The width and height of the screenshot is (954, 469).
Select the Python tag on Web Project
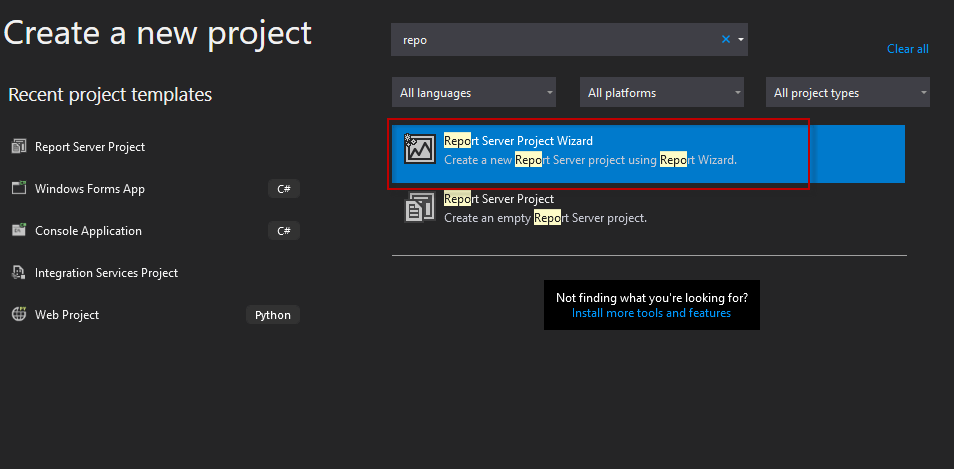pyautogui.click(x=272, y=315)
